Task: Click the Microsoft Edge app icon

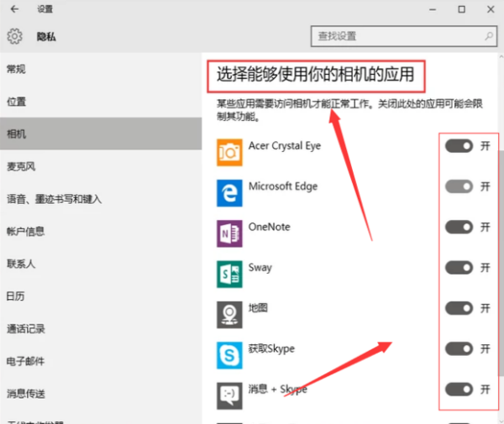Action: coord(229,192)
